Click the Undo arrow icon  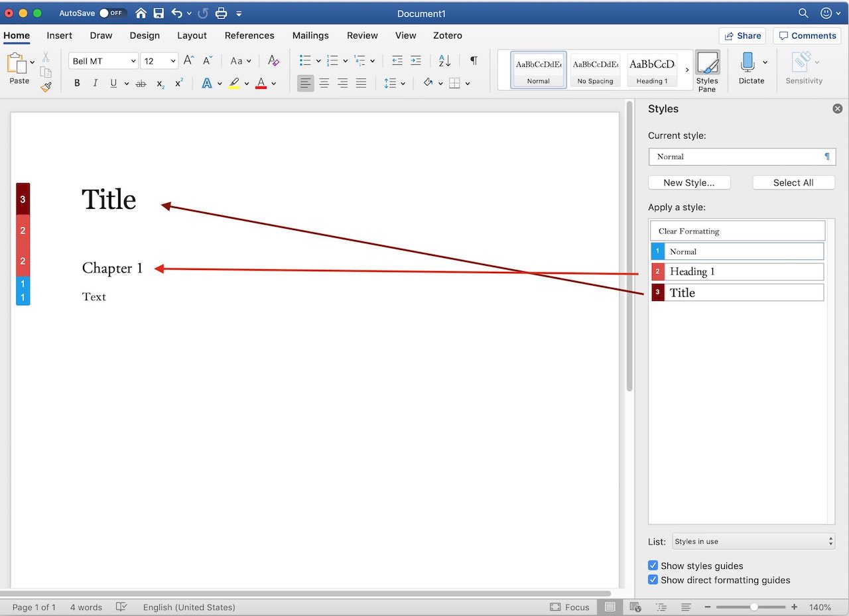pos(176,13)
